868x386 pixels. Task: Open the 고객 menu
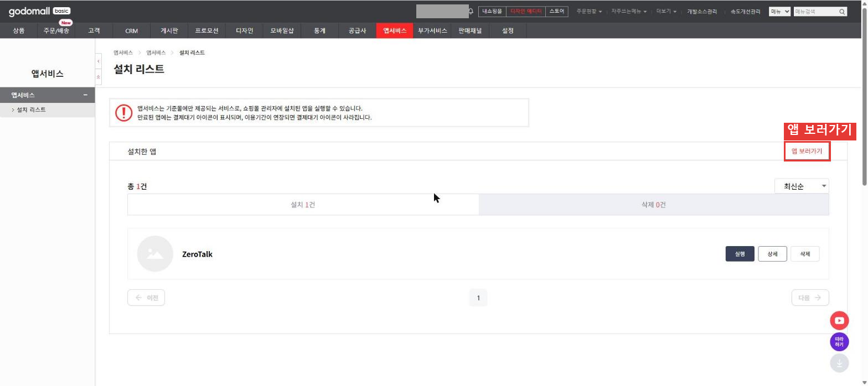pyautogui.click(x=94, y=31)
